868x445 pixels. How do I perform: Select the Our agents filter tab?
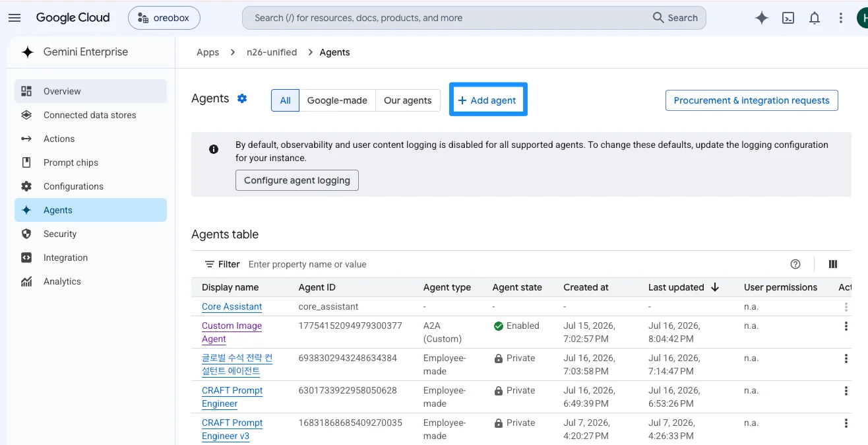[x=408, y=100]
